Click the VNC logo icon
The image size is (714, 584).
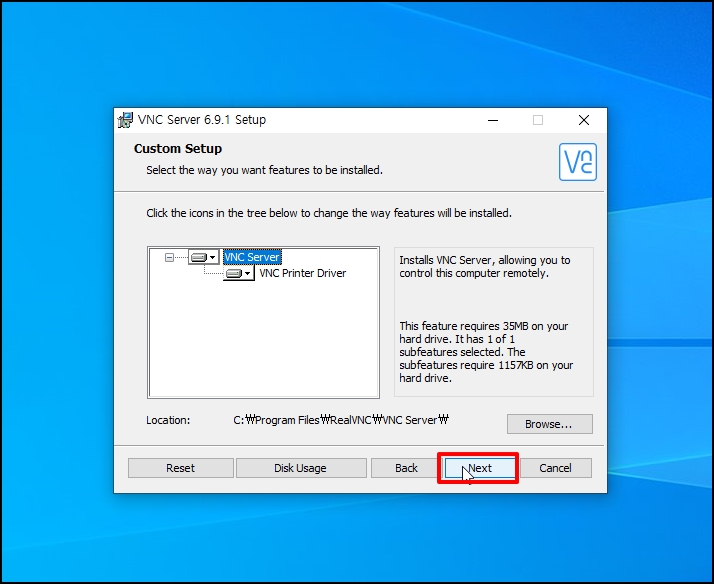(578, 162)
